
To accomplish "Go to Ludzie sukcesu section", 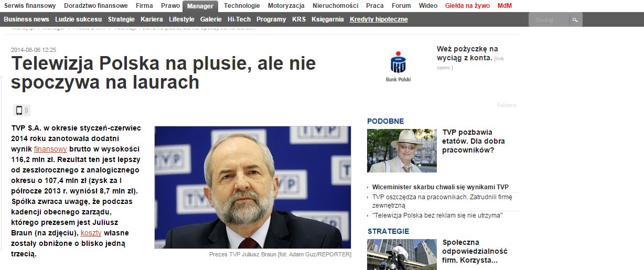I will [79, 19].
